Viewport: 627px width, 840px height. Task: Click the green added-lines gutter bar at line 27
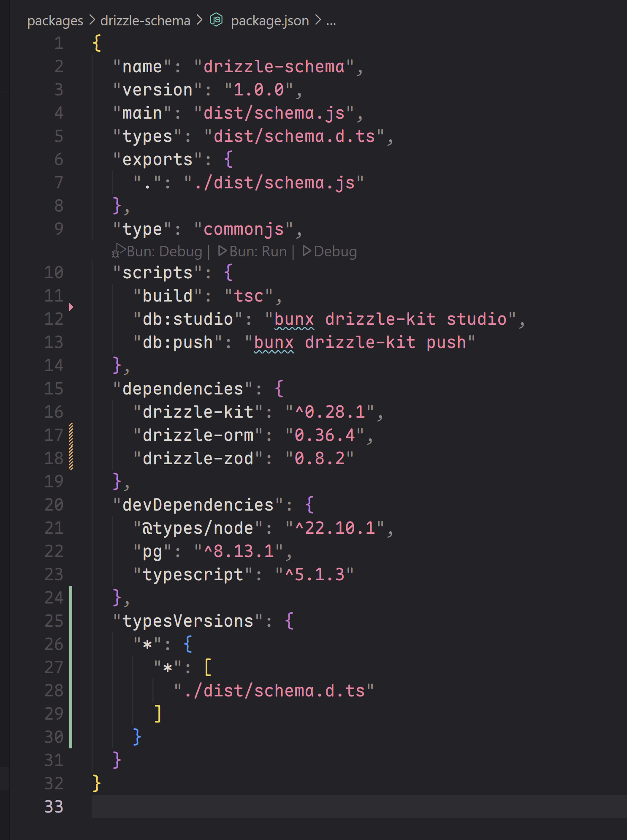tap(71, 667)
